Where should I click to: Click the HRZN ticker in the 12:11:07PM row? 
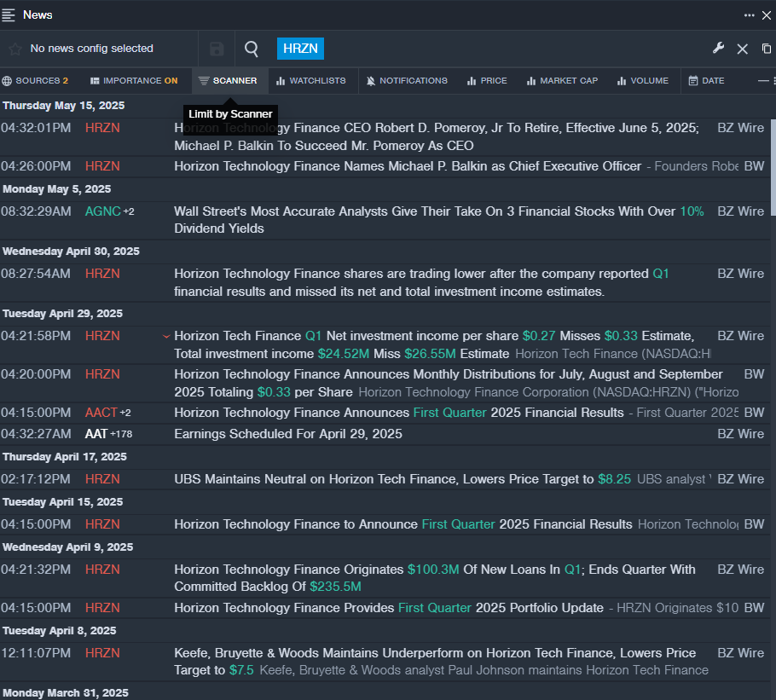102,653
